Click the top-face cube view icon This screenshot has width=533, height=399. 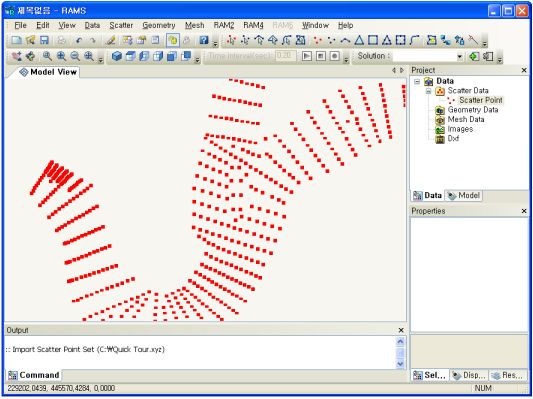(x=130, y=56)
